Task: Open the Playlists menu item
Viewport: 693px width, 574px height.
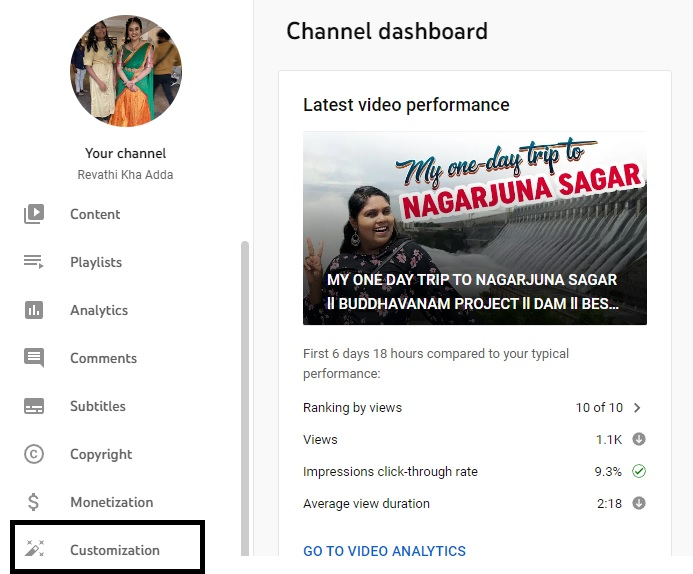Action: (95, 262)
